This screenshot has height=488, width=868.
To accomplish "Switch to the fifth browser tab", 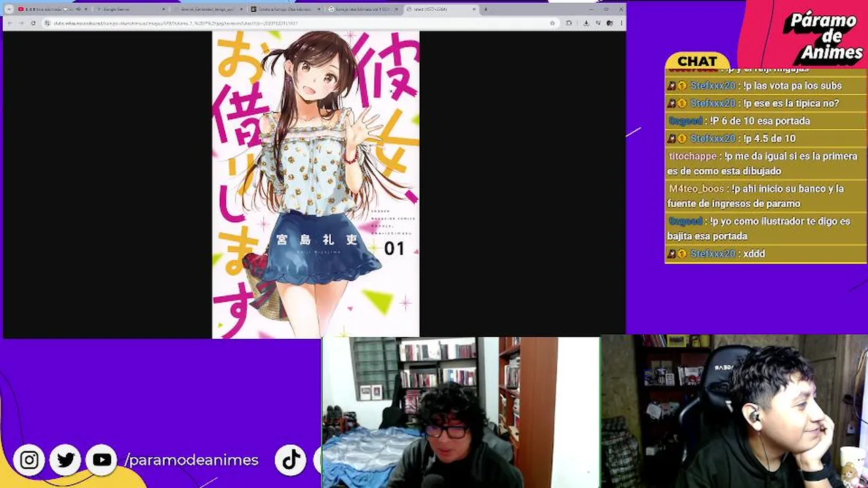I will click(x=363, y=9).
